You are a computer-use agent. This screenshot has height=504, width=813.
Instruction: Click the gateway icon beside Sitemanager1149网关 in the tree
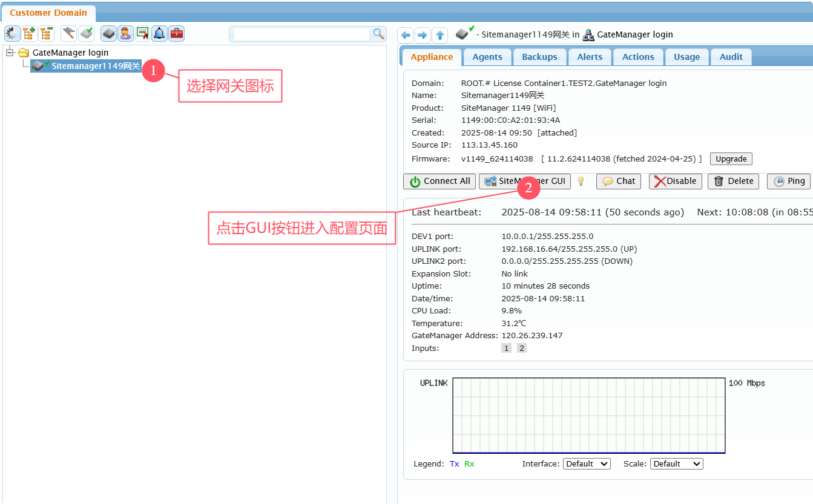[41, 65]
